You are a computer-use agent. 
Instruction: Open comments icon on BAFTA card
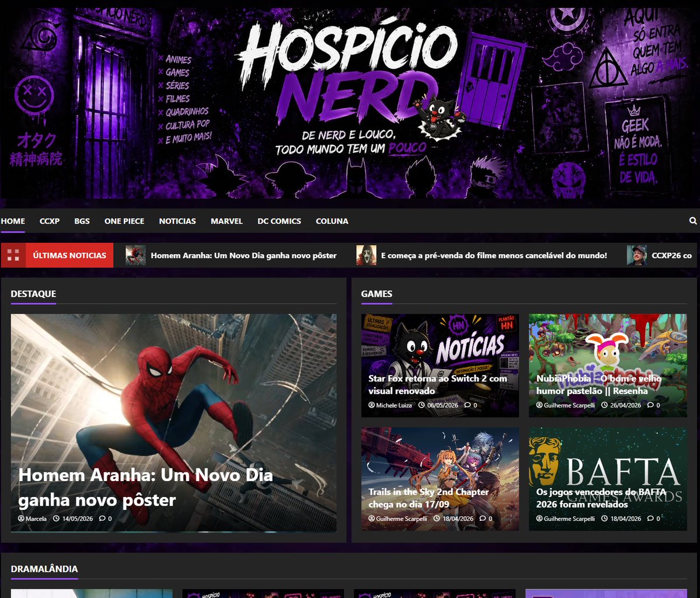click(x=650, y=519)
